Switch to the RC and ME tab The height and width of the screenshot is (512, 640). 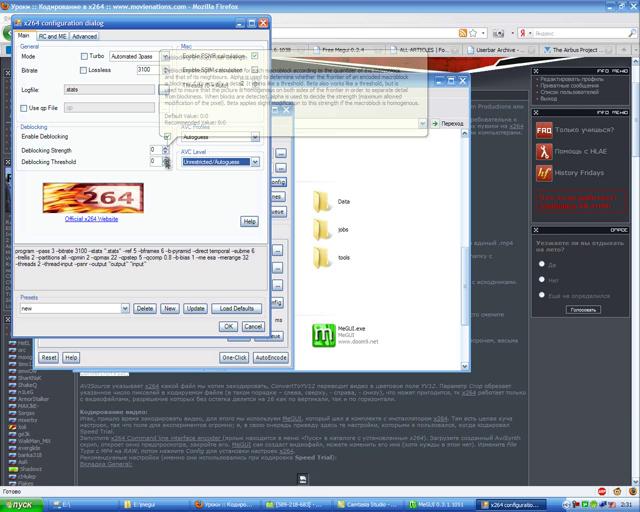[52, 36]
